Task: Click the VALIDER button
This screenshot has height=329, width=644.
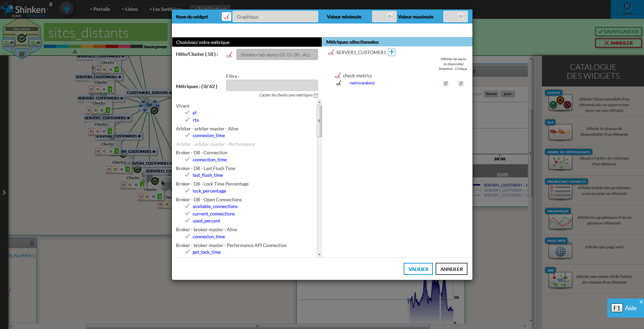Action: pyautogui.click(x=418, y=269)
